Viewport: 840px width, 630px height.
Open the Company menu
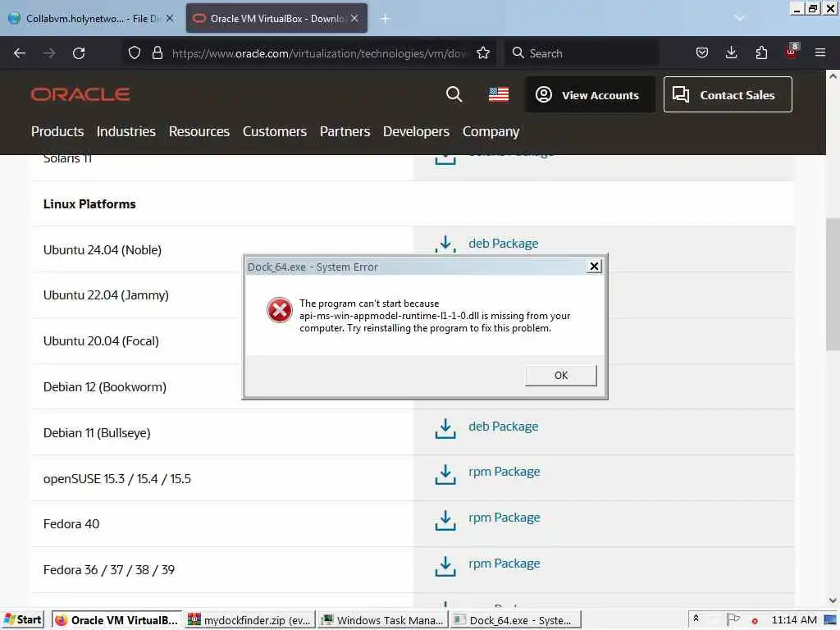pos(491,132)
